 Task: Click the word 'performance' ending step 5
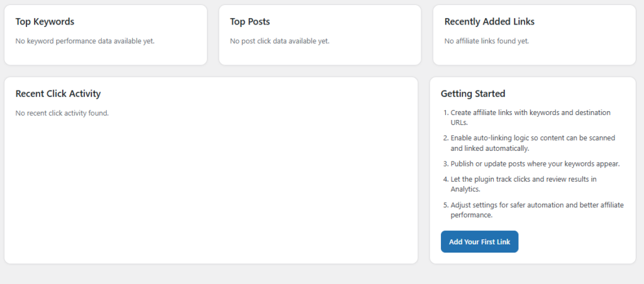pos(472,216)
